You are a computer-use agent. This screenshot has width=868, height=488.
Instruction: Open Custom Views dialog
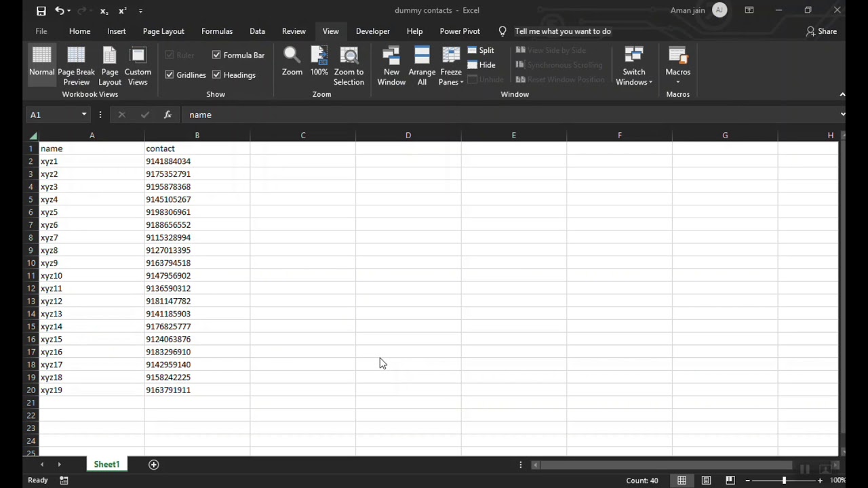point(138,66)
